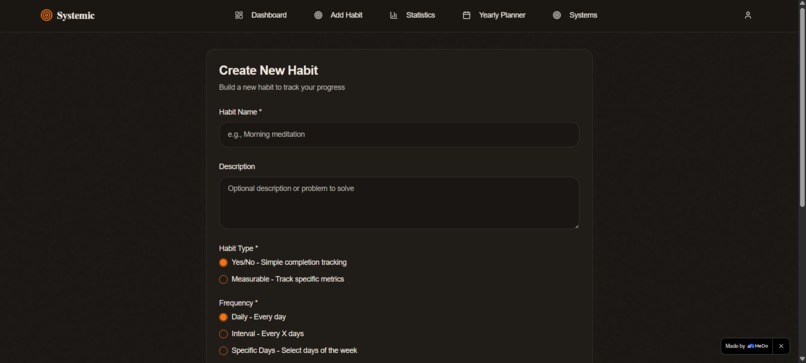
Task: Open the Add Habit nav item
Action: (x=338, y=15)
